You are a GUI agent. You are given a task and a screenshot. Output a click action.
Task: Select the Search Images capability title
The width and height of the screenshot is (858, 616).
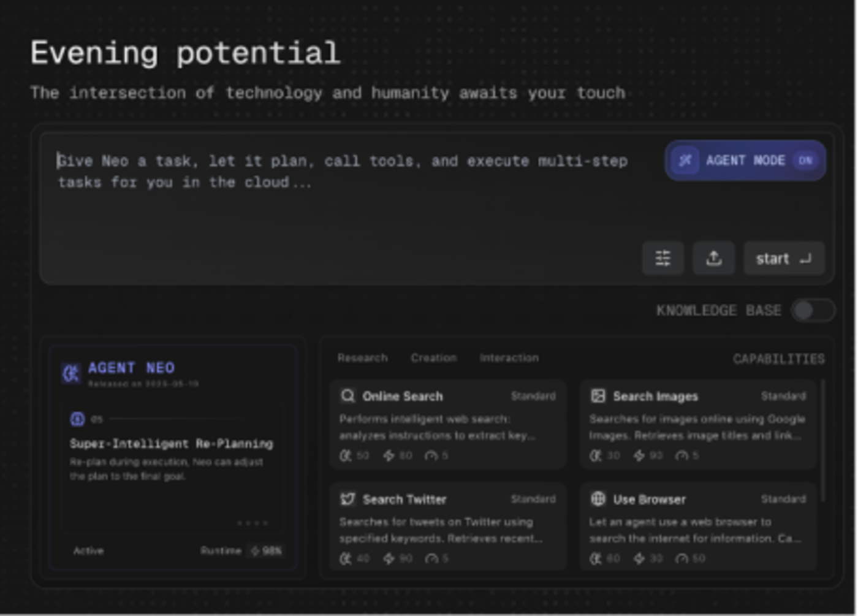click(655, 397)
